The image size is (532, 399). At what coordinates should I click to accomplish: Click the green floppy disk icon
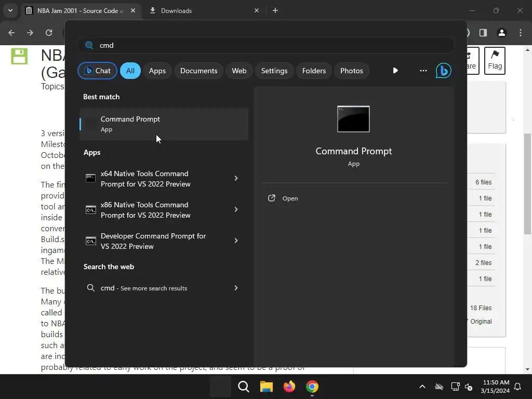19,56
